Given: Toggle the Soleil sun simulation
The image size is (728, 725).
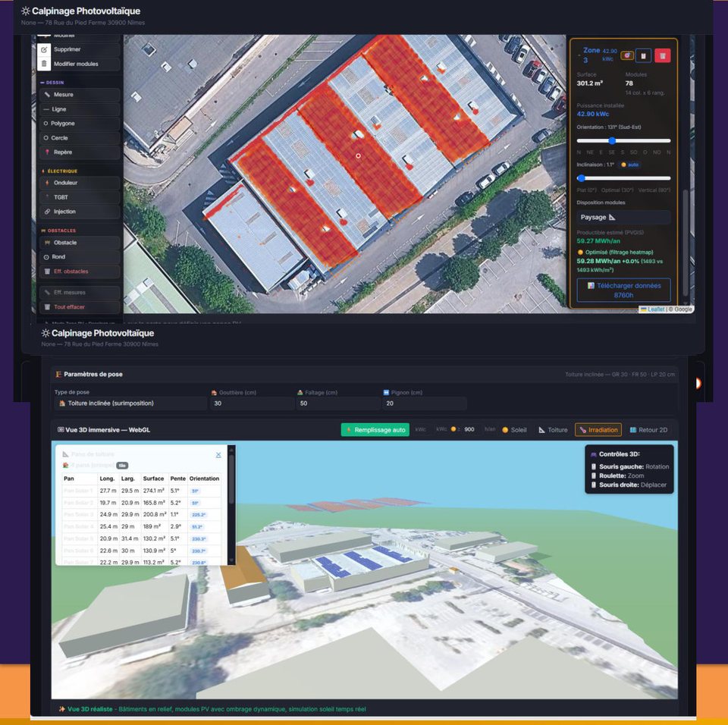Looking at the screenshot, I should pos(514,430).
